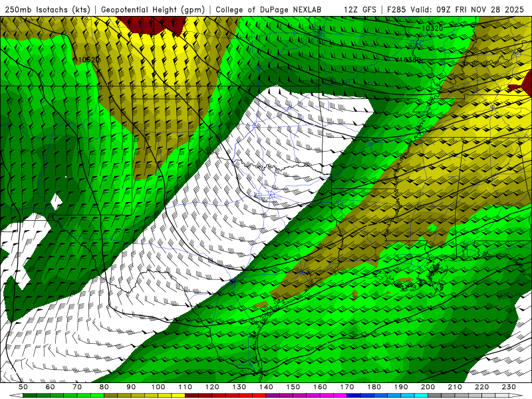Click the olive swatch just after the 80 mark
Screen dimensions: 532x399
coord(110,396)
